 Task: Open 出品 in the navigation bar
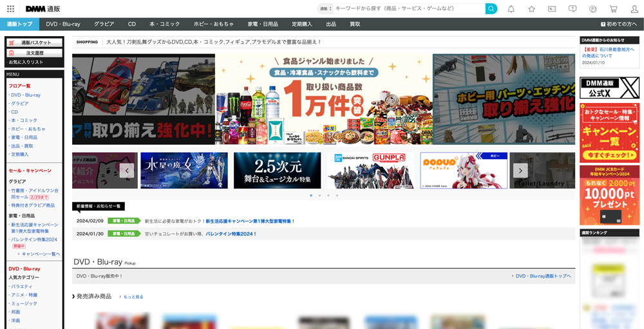(x=331, y=24)
